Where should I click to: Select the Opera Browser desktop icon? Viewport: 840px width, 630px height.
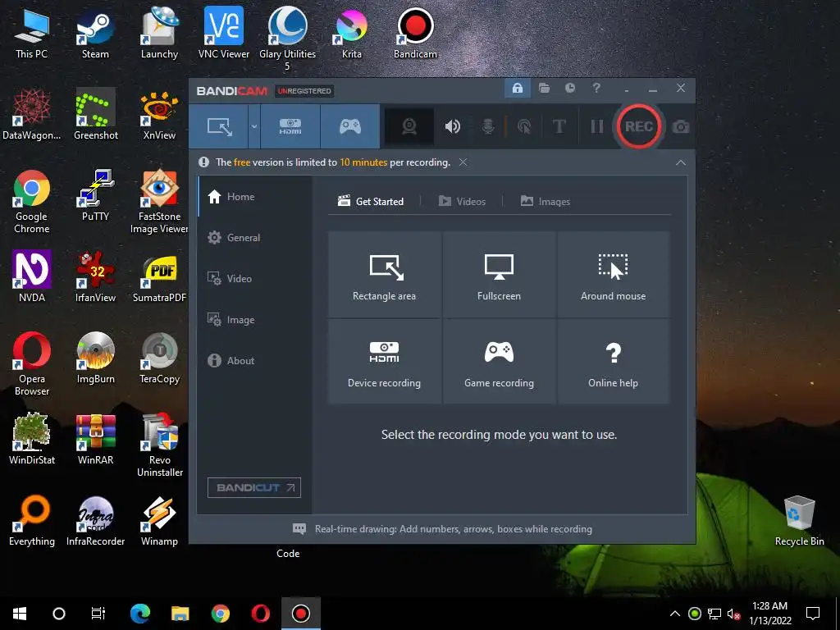coord(32,364)
